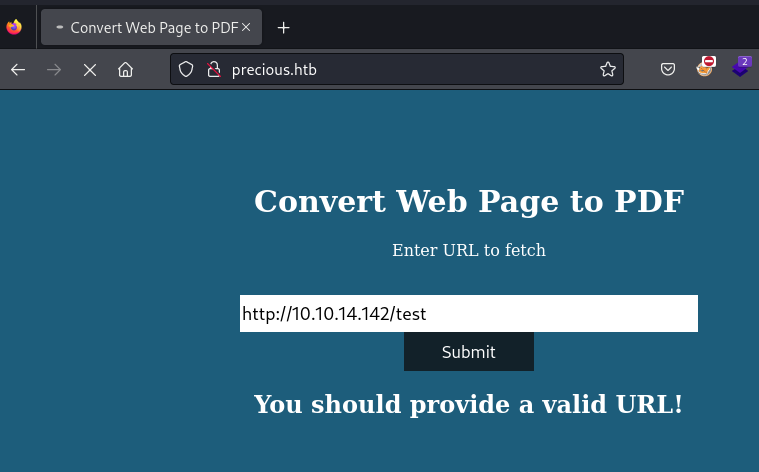Open a new tab
759x472 pixels.
(x=284, y=28)
